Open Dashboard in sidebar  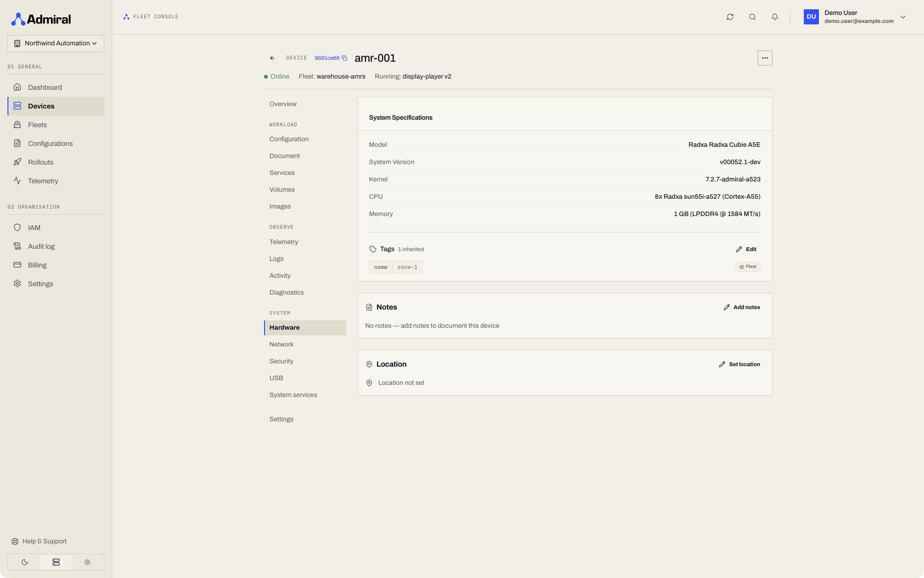pyautogui.click(x=56, y=87)
